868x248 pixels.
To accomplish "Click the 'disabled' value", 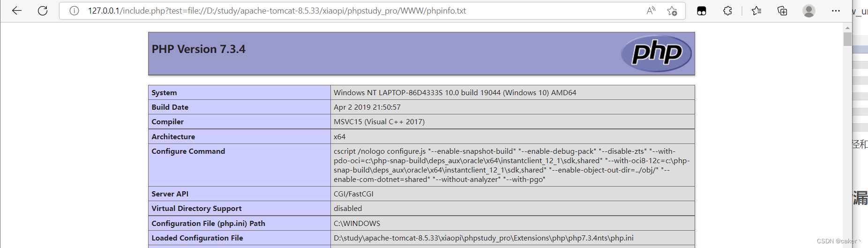I will 348,209.
